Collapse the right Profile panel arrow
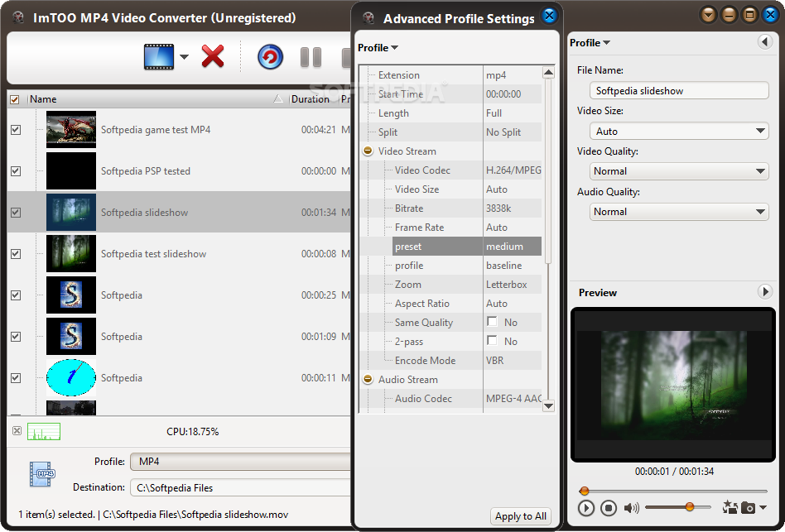785x532 pixels. [x=764, y=41]
